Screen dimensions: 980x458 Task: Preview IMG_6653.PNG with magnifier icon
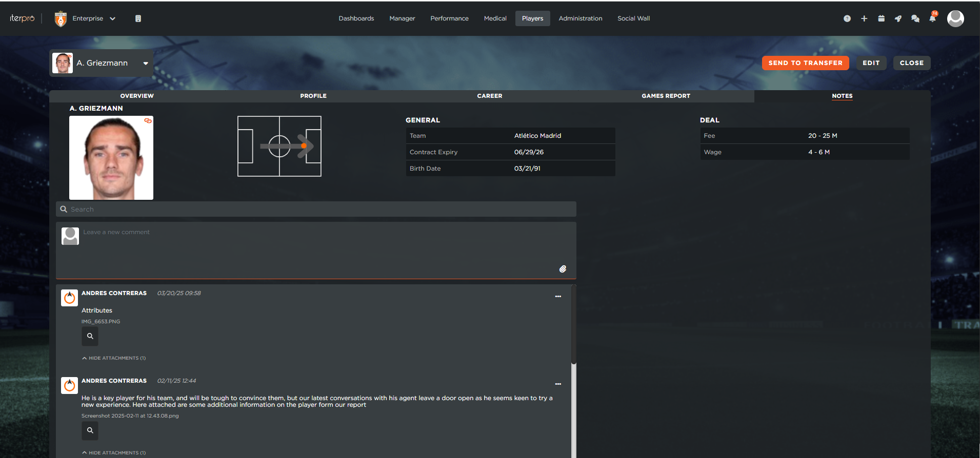90,336
